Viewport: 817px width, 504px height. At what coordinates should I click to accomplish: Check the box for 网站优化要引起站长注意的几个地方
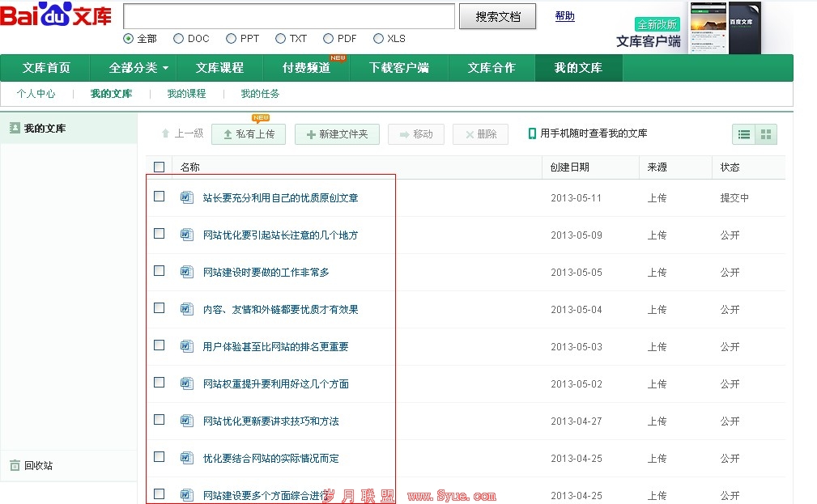pyautogui.click(x=159, y=233)
